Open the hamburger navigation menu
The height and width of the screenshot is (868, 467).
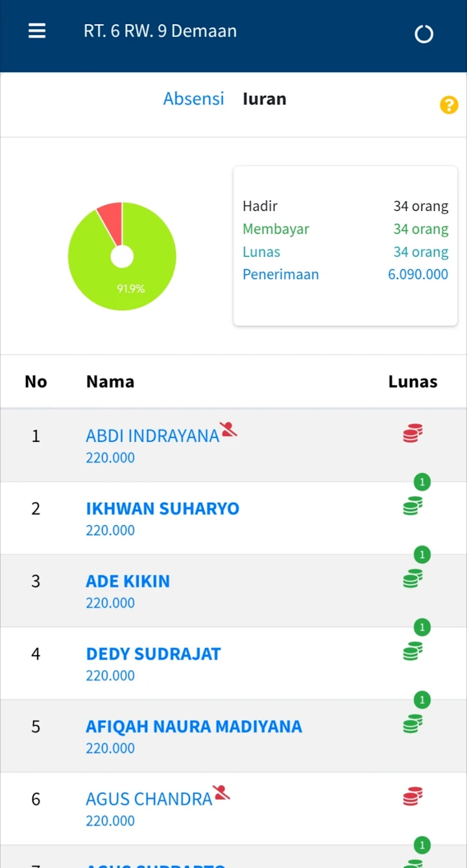(37, 31)
